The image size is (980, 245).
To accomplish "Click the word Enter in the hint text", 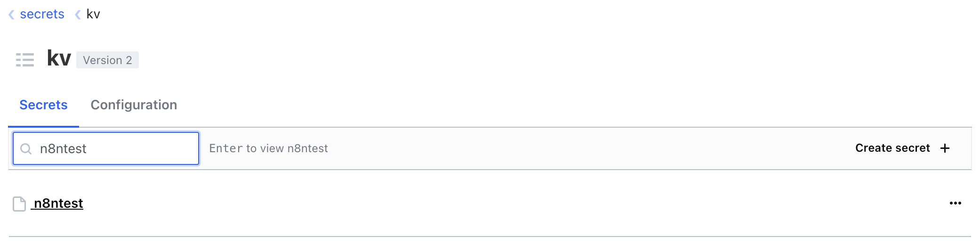I will [226, 148].
